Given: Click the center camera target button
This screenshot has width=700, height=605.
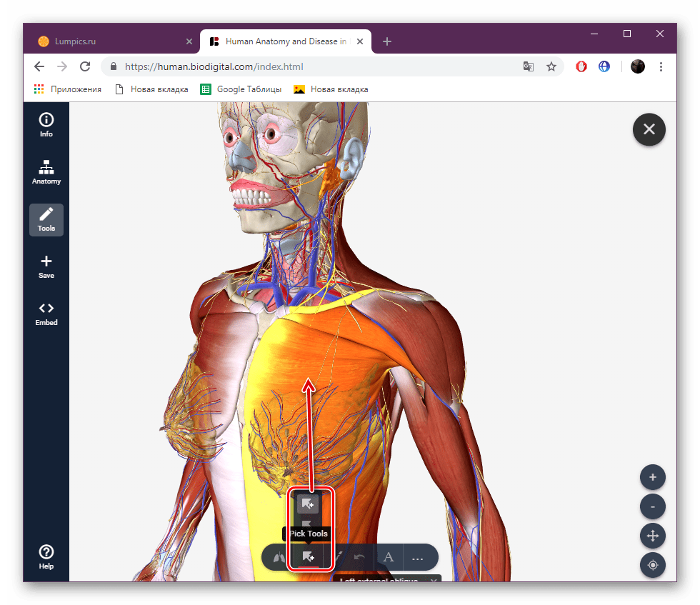Looking at the screenshot, I should coord(652,565).
